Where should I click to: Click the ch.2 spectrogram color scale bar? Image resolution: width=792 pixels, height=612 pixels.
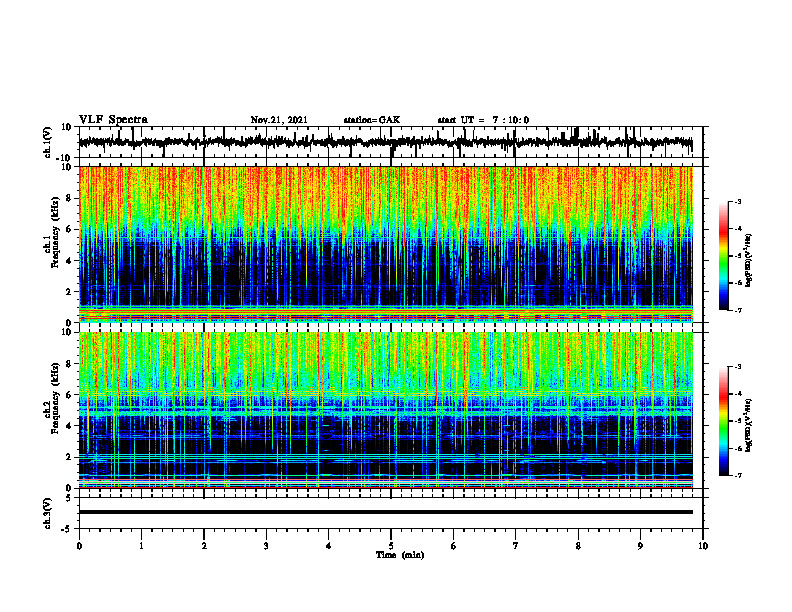[x=723, y=421]
